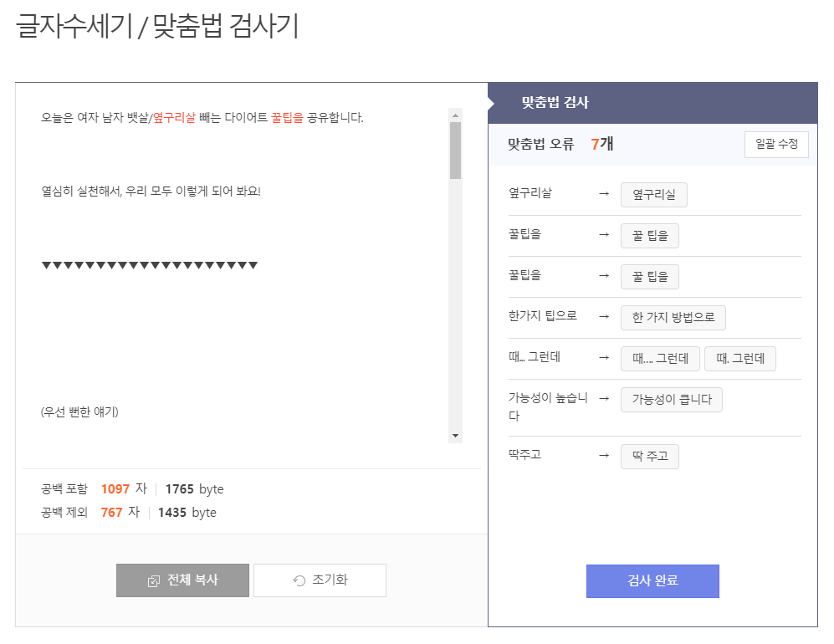Select the first 꿀 팁을 correction

coord(649,235)
